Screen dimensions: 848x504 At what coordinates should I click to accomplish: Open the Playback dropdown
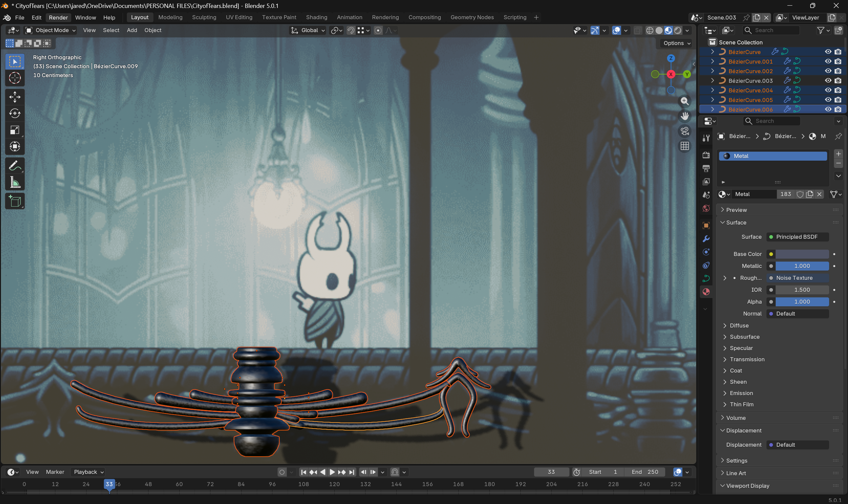(x=89, y=472)
